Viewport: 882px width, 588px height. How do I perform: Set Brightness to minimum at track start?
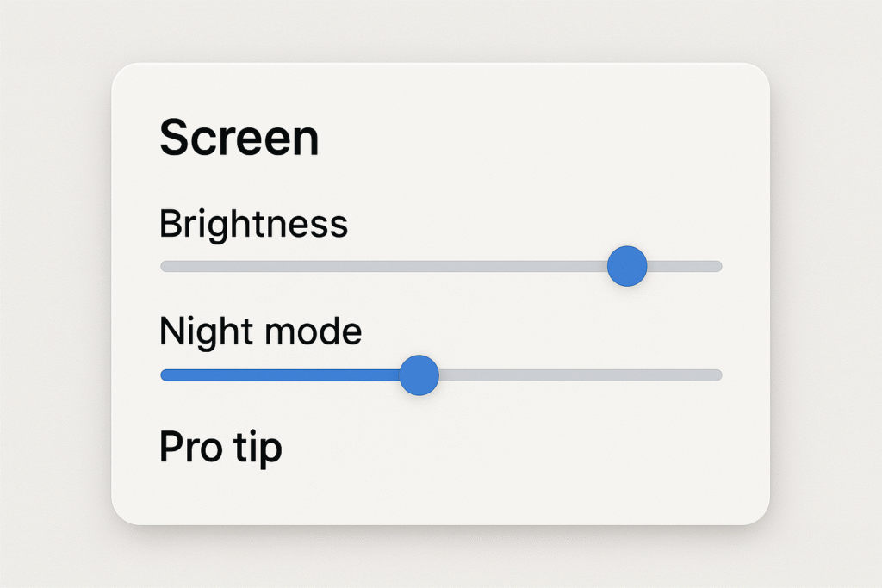(164, 266)
